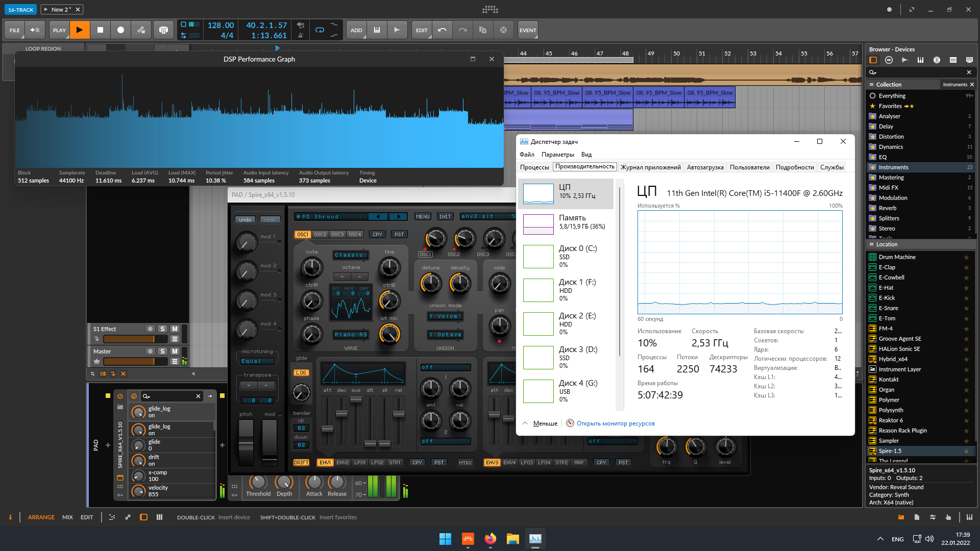Screen dimensions: 980x551
Task: Arm record on S1 Effect track
Action: [x=150, y=329]
